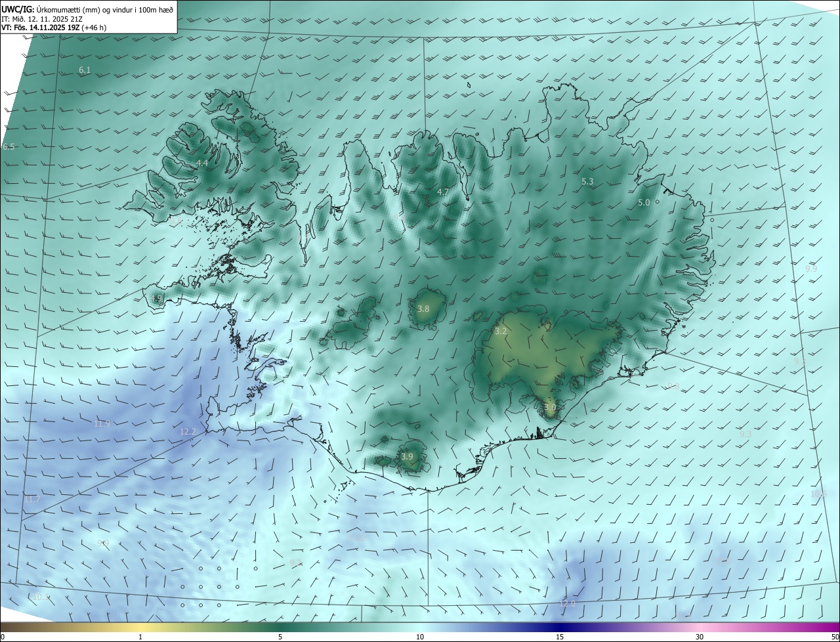The width and height of the screenshot is (840, 642).
Task: Click the 1 tick on the color scale
Action: (140, 637)
